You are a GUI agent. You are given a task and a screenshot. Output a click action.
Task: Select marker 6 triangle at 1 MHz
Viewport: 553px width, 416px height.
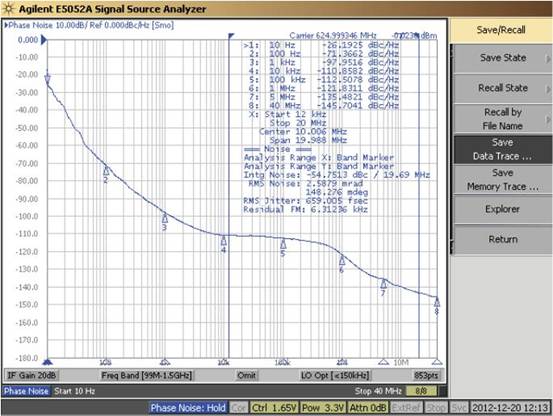click(x=342, y=261)
